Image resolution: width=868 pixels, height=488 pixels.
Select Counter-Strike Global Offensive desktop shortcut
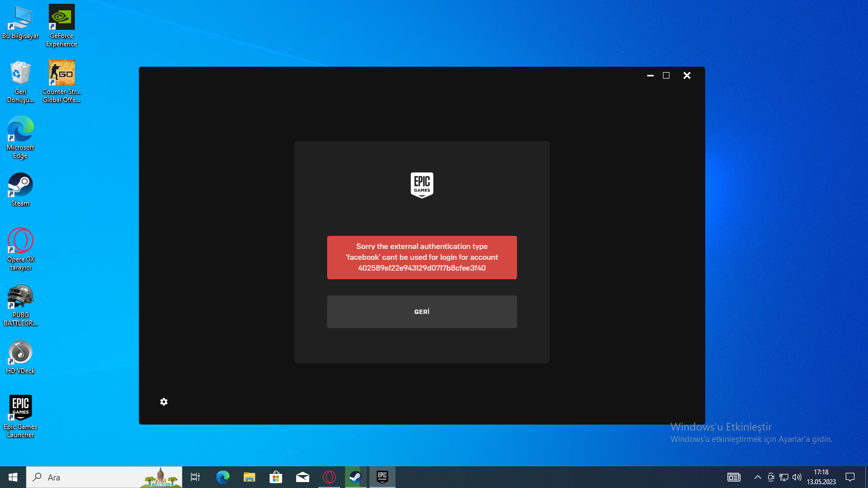click(62, 82)
